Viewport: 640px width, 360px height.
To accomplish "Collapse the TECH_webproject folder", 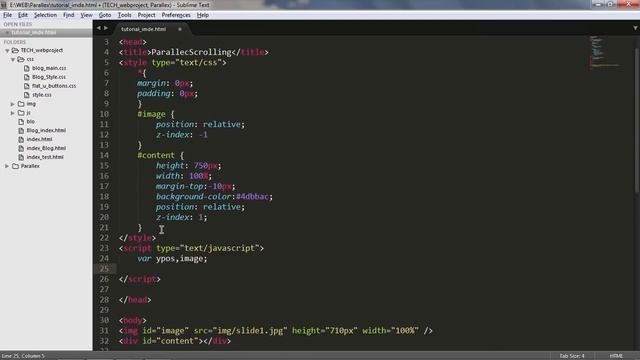I will 7,51.
